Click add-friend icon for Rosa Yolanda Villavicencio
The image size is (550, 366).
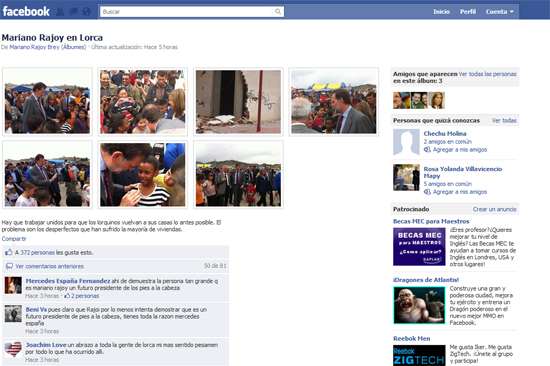427,192
